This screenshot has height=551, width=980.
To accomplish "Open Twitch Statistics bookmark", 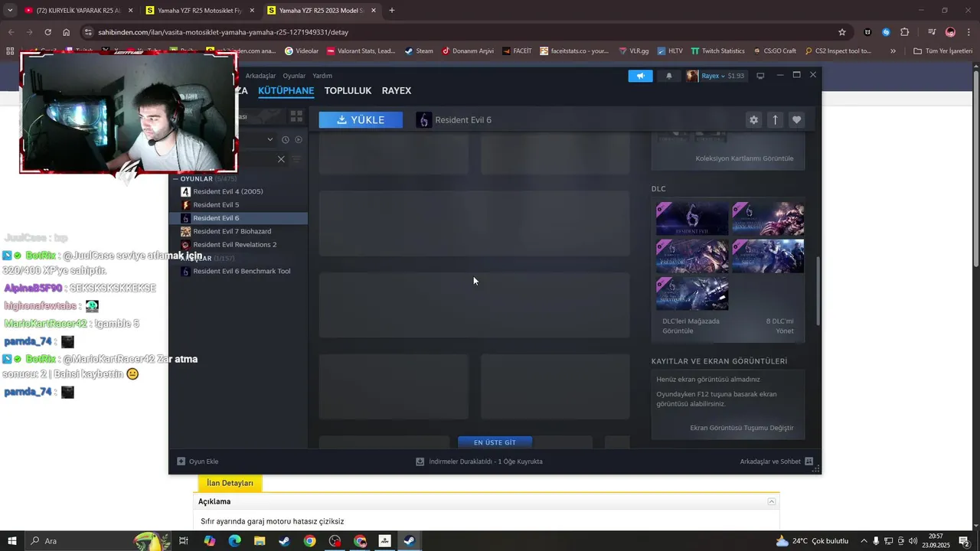I will tap(717, 51).
